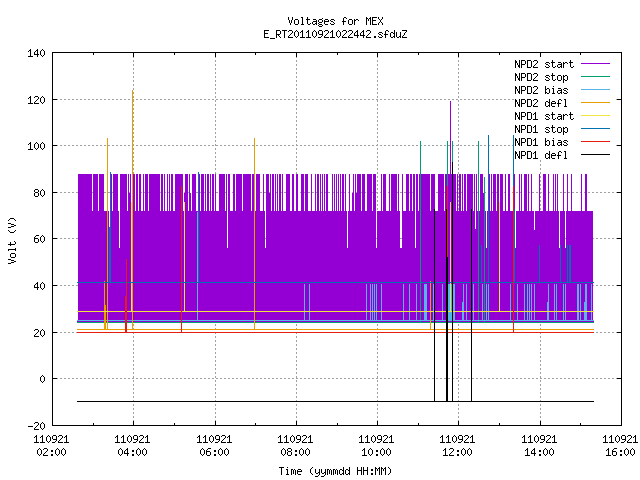Screen dimensions: 640x480
Task: Click the 110921 08:00 x-axis tick label
Action: [x=295, y=446]
